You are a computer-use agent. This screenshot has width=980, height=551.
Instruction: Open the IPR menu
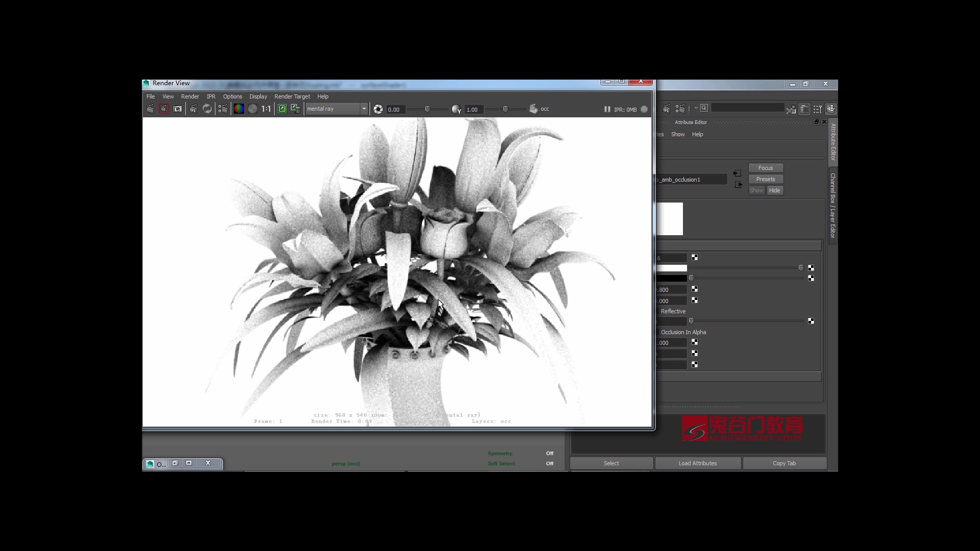211,96
